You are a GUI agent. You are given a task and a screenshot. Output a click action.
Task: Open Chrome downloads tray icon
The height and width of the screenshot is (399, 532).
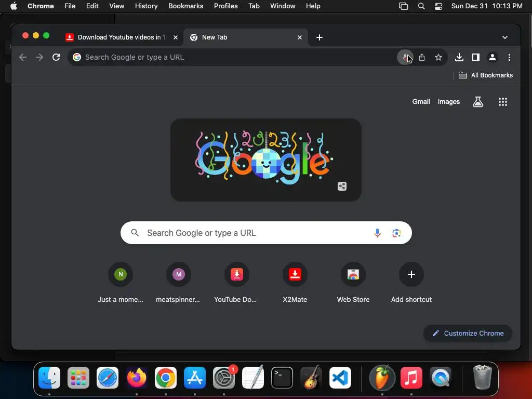[x=459, y=57]
